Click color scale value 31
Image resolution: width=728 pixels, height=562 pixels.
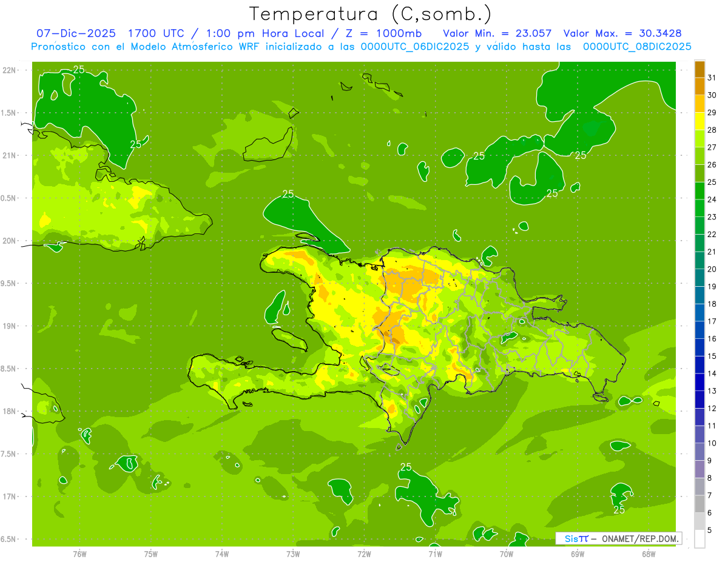pyautogui.click(x=712, y=77)
